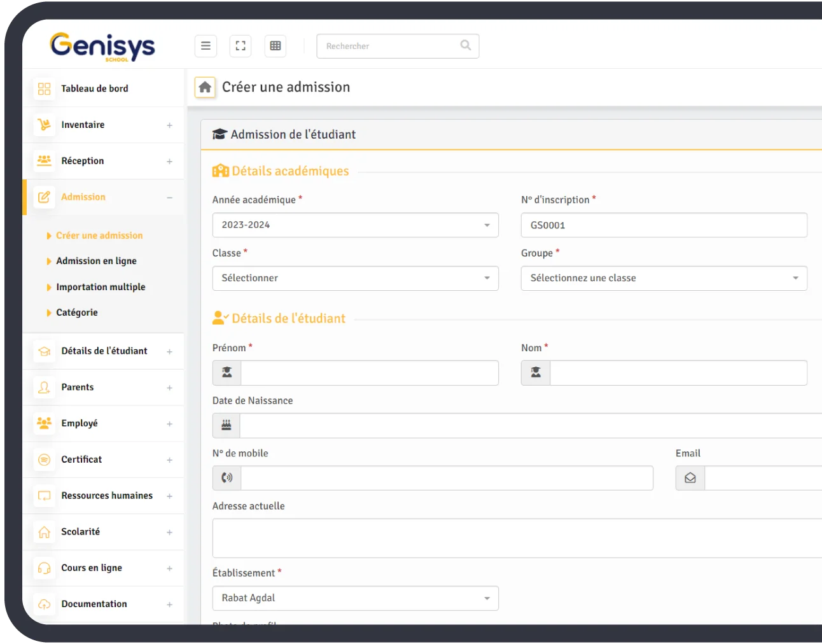Click the student icon inside the Prénom field

coord(226,372)
